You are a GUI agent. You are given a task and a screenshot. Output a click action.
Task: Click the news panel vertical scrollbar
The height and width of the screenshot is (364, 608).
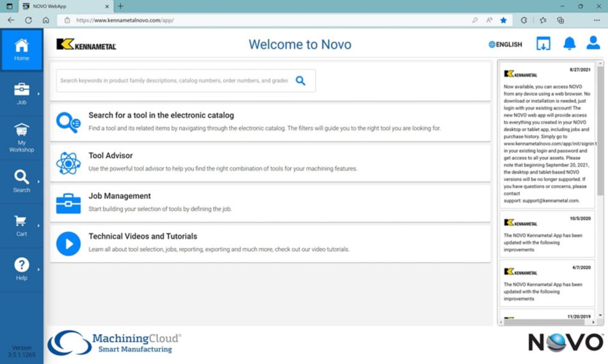(600, 131)
